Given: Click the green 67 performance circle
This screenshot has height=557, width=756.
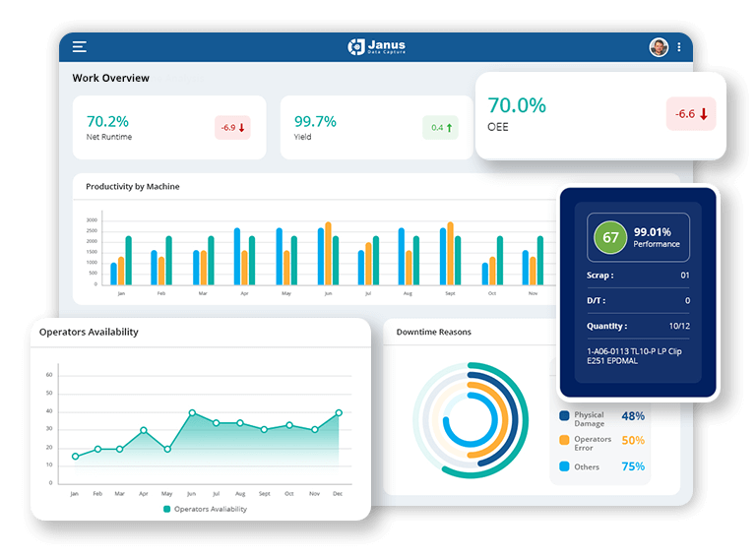Looking at the screenshot, I should pos(610,237).
